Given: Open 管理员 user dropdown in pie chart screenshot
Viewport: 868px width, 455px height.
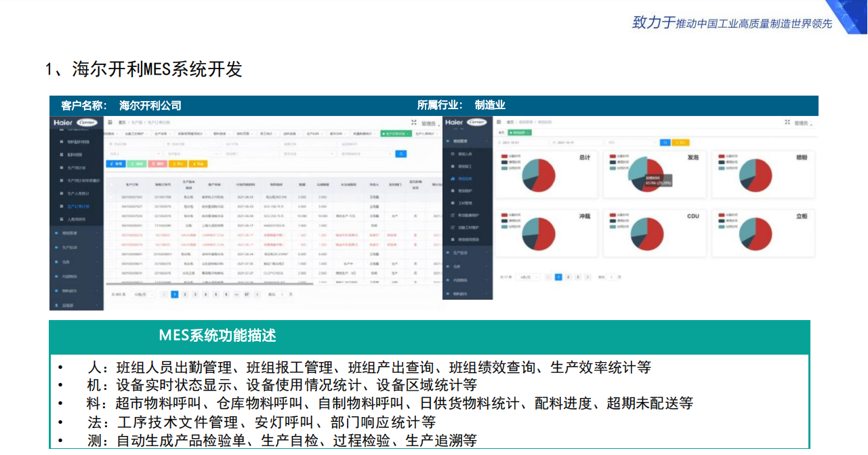Looking at the screenshot, I should [804, 123].
